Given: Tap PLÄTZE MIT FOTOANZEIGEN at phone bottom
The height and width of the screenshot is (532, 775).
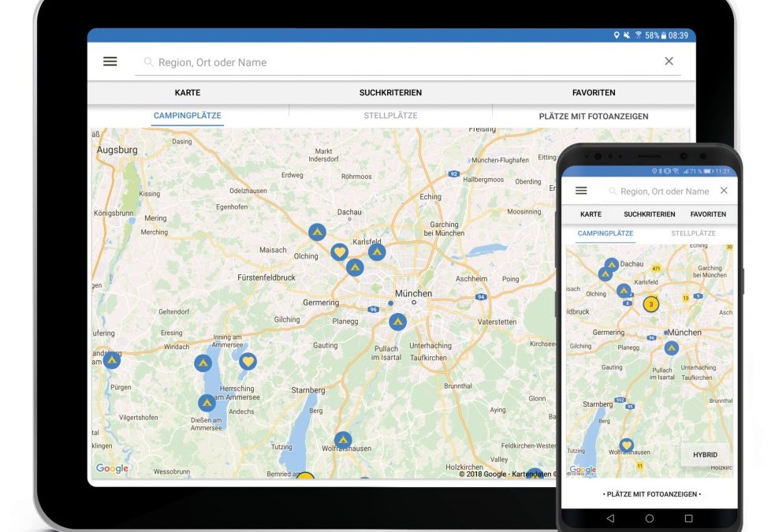Looking at the screenshot, I should pos(651,494).
